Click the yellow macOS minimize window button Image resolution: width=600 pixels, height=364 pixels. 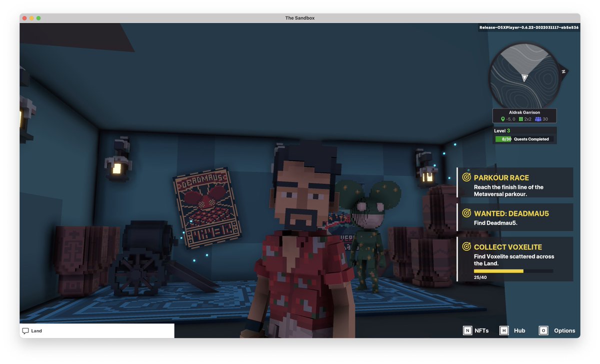(x=31, y=18)
